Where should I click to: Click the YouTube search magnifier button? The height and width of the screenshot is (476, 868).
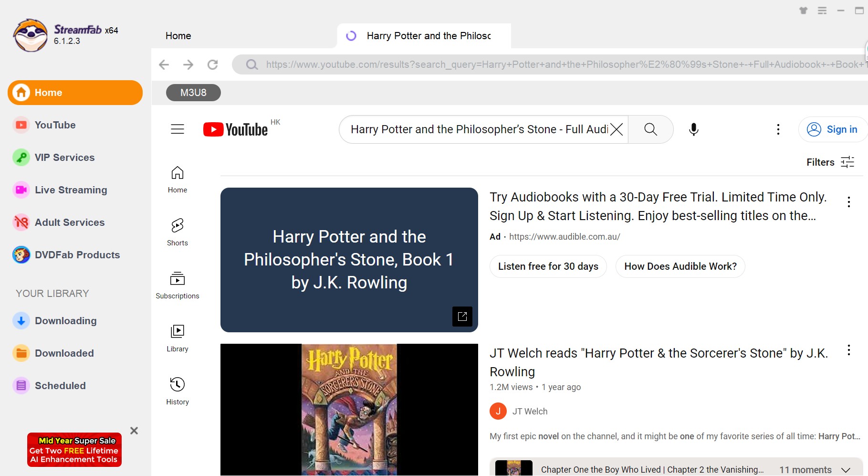pos(651,129)
